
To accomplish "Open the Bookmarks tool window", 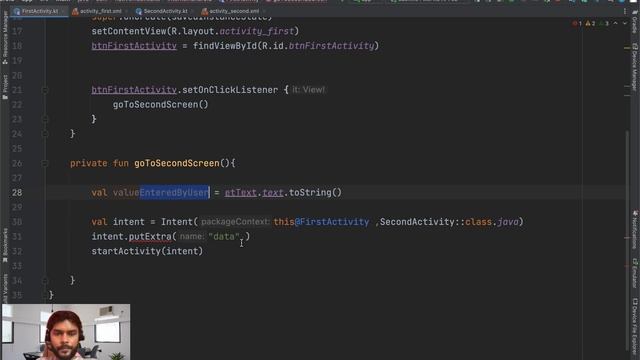I will (x=5, y=245).
